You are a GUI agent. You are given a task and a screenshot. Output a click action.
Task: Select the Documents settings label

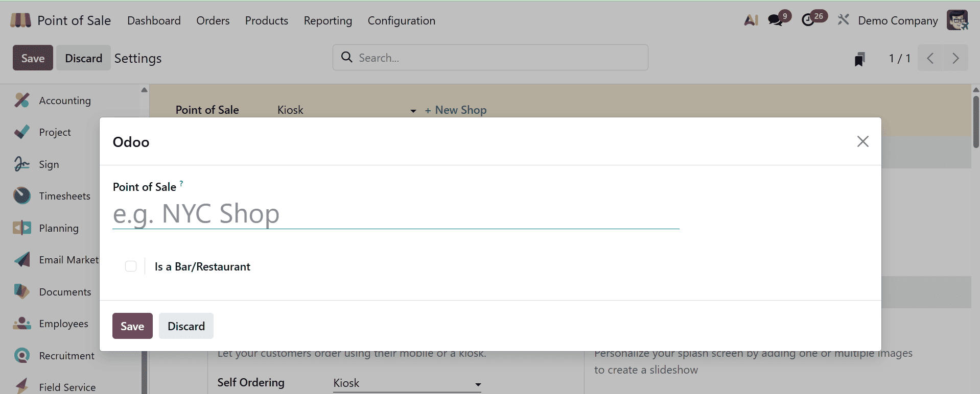65,292
